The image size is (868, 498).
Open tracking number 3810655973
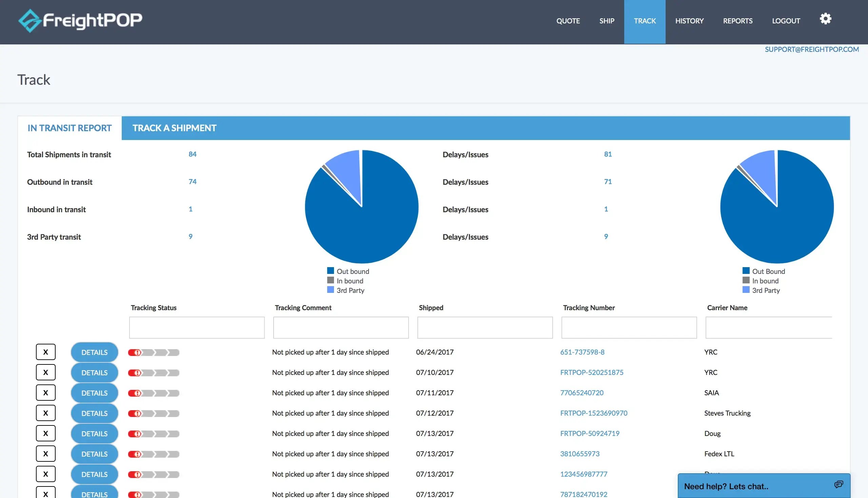pyautogui.click(x=580, y=454)
